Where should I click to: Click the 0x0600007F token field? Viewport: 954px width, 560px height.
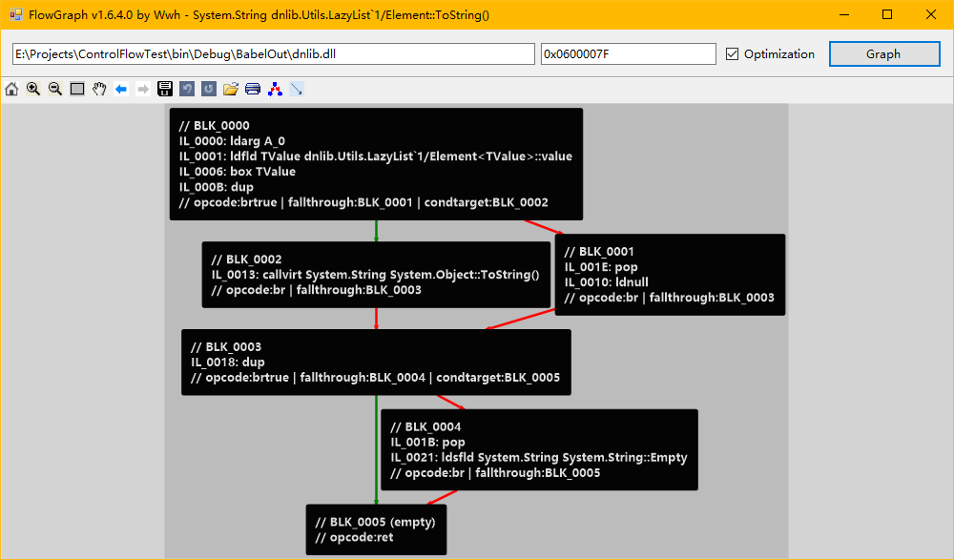coord(629,54)
